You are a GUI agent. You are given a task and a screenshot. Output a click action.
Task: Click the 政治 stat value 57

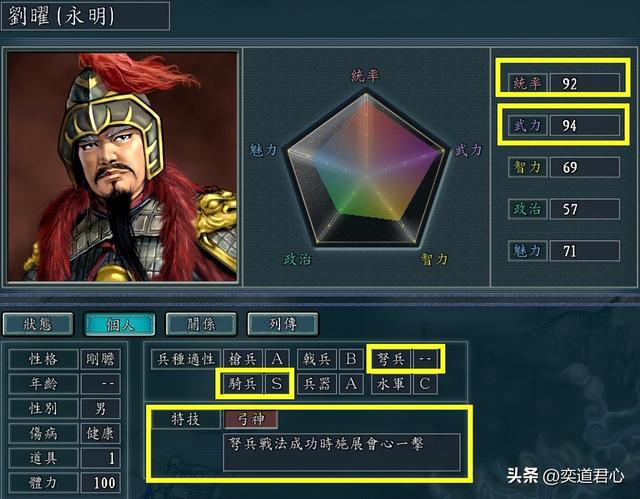(584, 209)
